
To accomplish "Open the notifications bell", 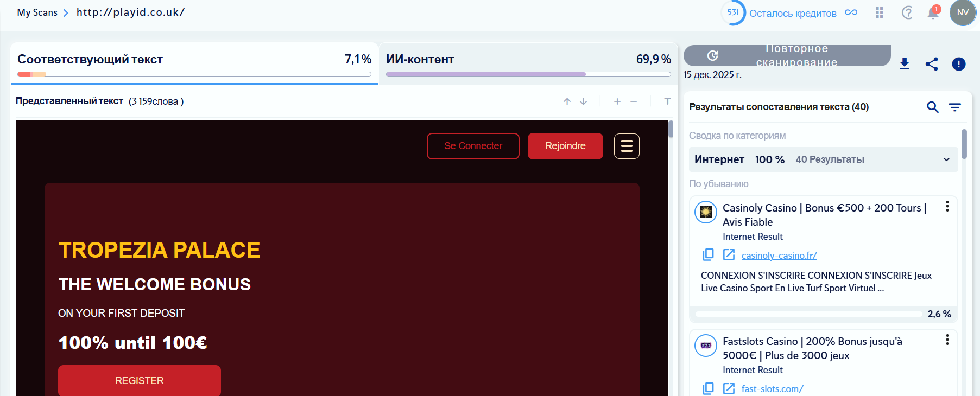I will click(x=933, y=12).
